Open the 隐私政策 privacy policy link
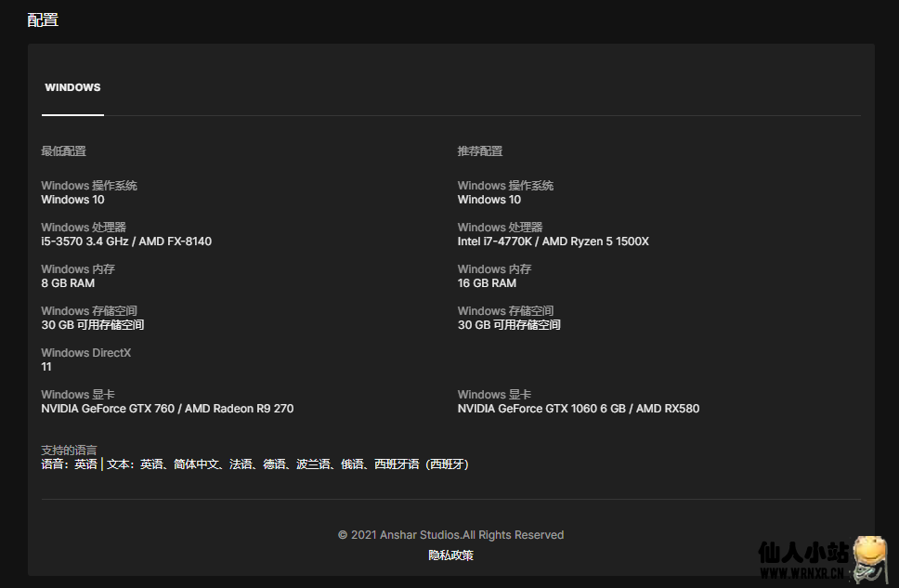The height and width of the screenshot is (588, 899). click(x=450, y=555)
